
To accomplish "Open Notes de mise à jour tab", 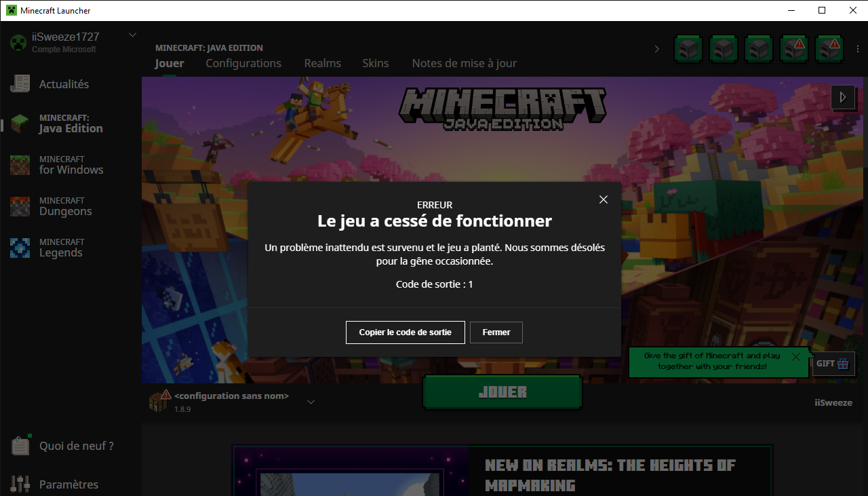I will [x=465, y=63].
